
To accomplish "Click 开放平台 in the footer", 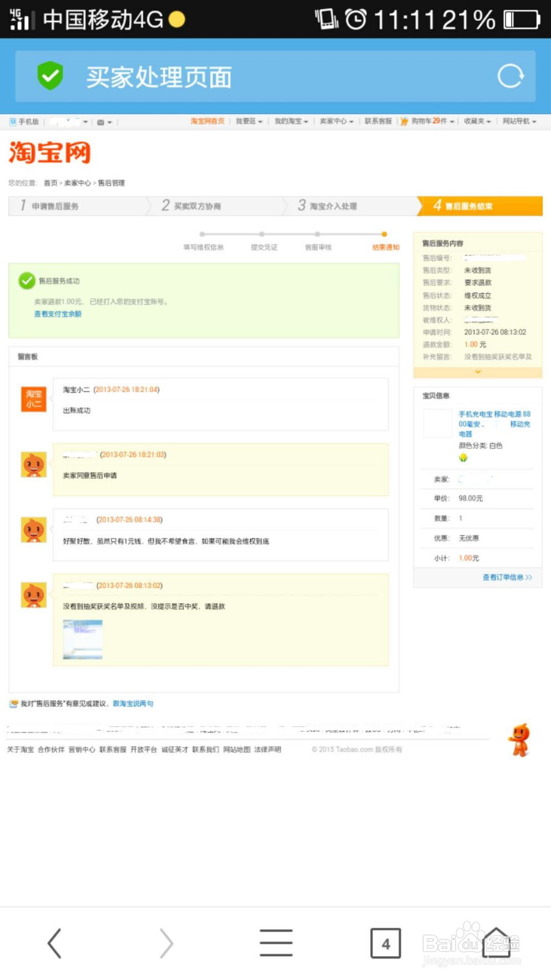I will coord(143,750).
